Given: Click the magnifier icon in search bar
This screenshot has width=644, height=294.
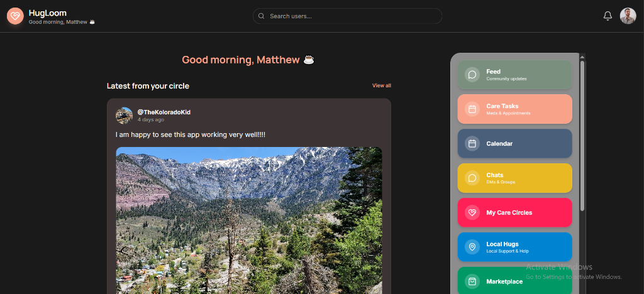Looking at the screenshot, I should click(262, 16).
